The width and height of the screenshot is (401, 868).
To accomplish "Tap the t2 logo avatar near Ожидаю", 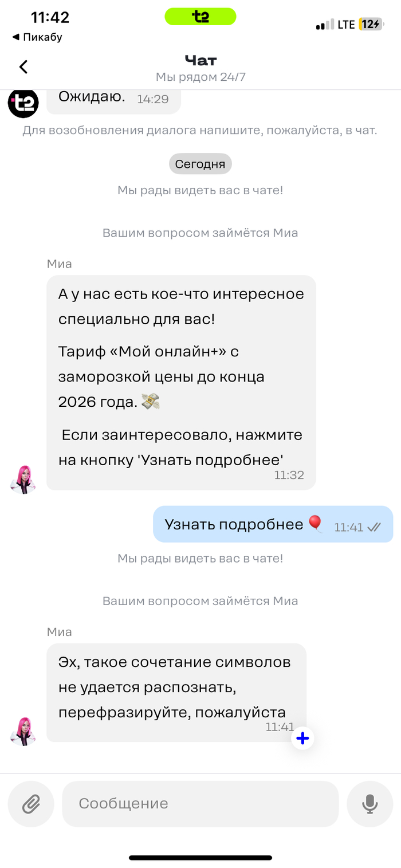I will point(23,103).
